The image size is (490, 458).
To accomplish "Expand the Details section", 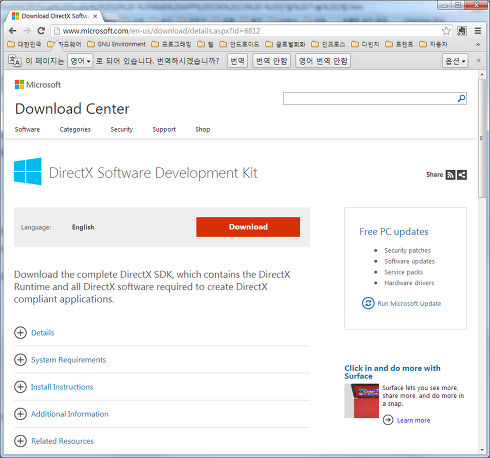I will click(34, 333).
